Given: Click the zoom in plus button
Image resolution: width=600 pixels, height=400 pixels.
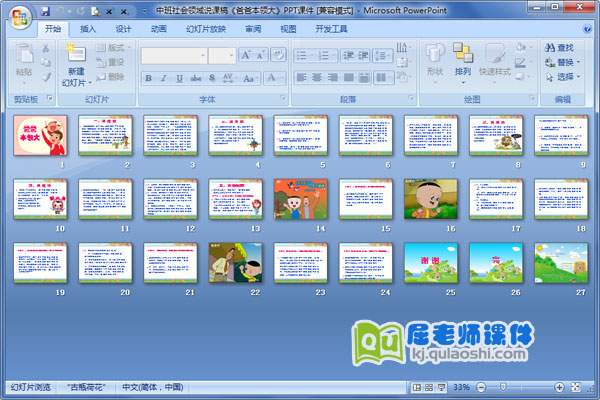Looking at the screenshot, I should (560, 387).
